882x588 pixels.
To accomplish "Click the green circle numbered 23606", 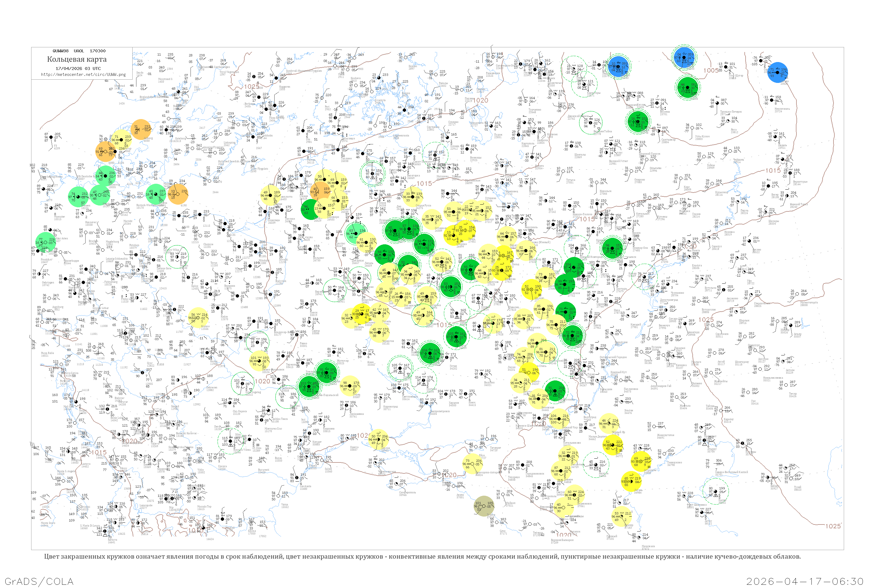I will point(688,88).
